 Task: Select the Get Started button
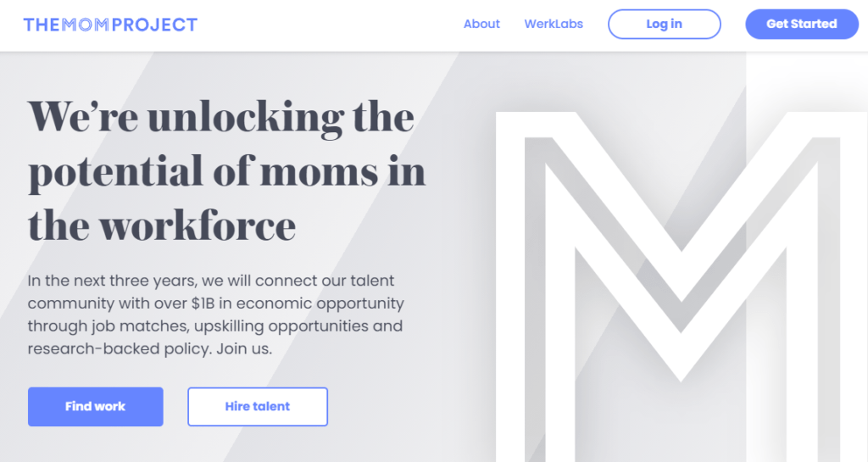tap(802, 24)
